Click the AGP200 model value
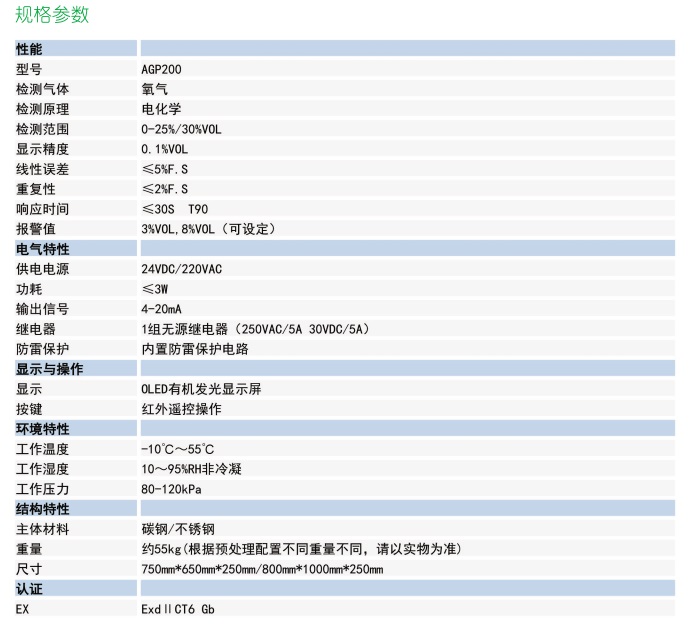694x633 pixels. point(162,69)
